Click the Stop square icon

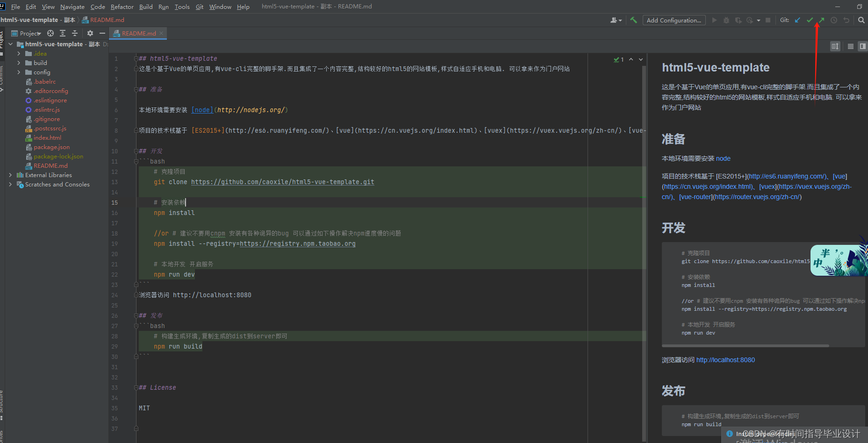[x=768, y=20]
